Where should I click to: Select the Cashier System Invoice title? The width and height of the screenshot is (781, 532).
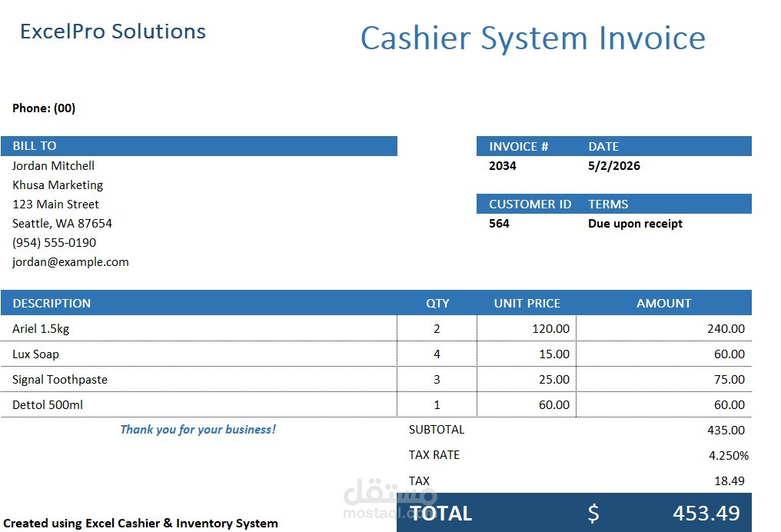point(533,38)
